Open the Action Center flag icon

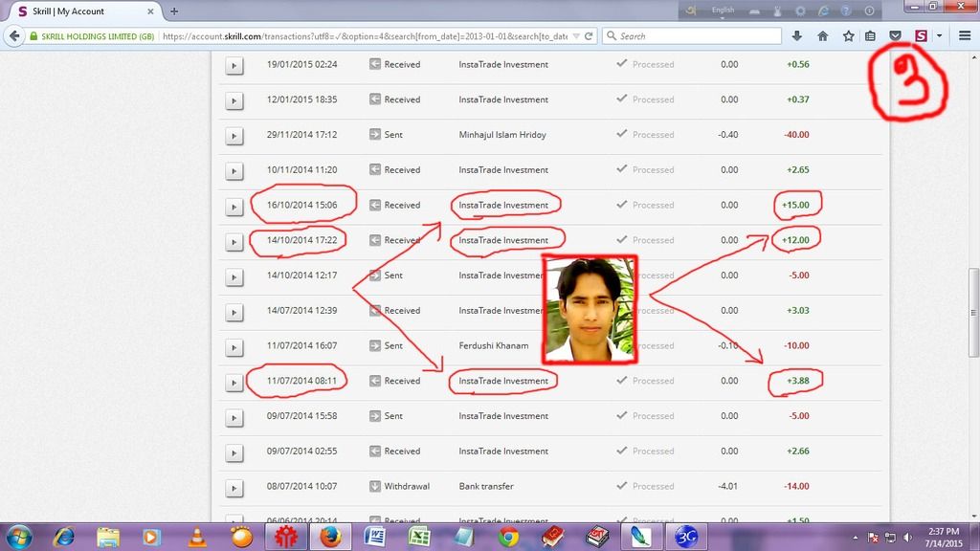pyautogui.click(x=873, y=538)
